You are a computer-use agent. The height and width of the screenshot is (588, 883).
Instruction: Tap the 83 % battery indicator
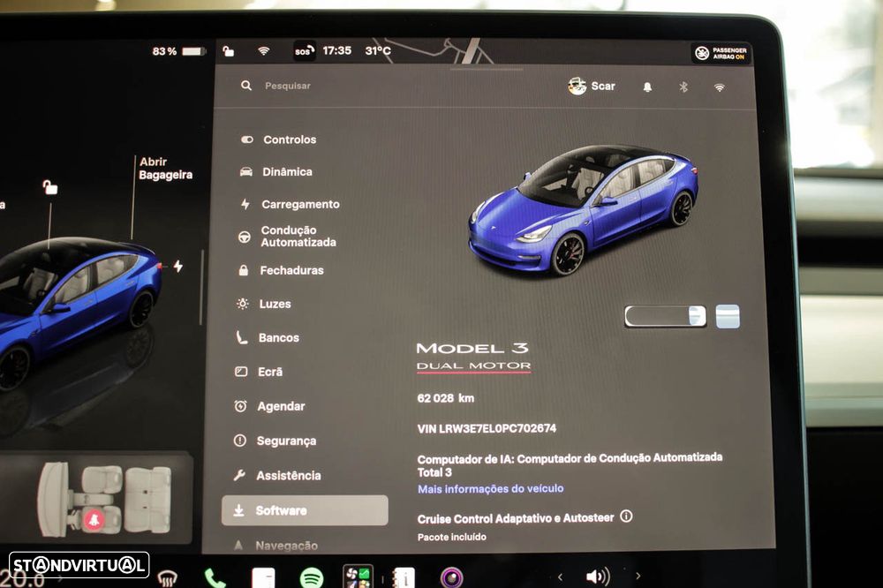pos(178,51)
